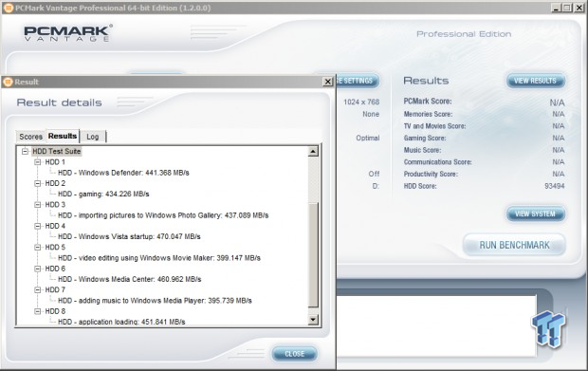Select 'video editing using Windows Movie Maker' row
This screenshot has width=588, height=371.
159,258
